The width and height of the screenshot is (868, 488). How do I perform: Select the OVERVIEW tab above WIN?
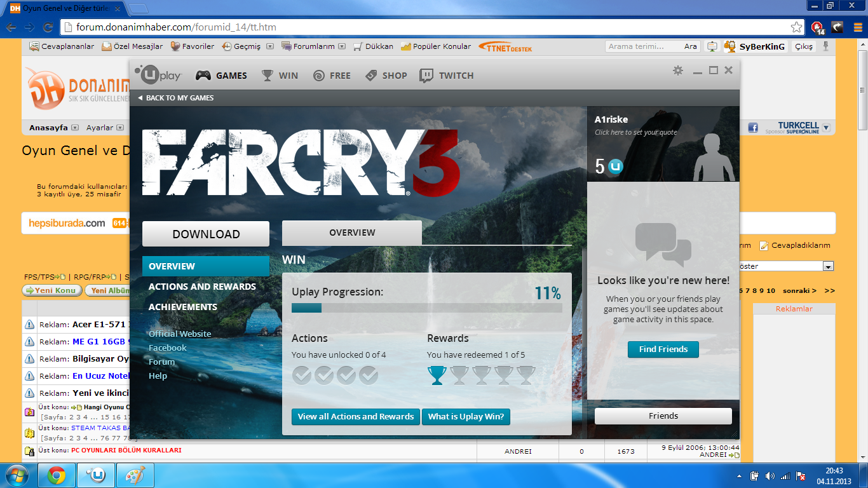click(352, 233)
